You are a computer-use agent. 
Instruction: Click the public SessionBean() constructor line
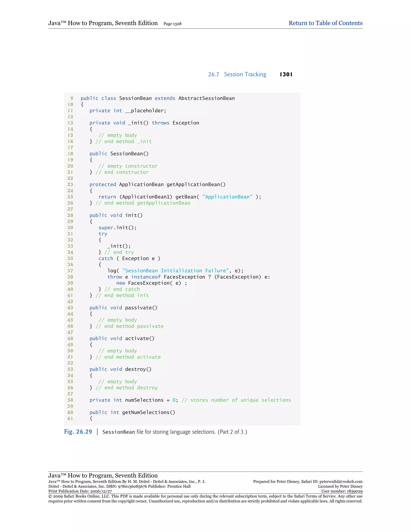119,154
